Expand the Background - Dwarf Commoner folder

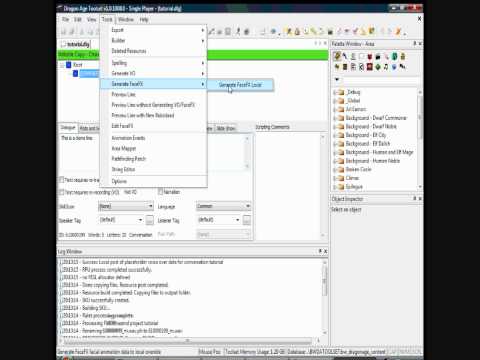335,118
